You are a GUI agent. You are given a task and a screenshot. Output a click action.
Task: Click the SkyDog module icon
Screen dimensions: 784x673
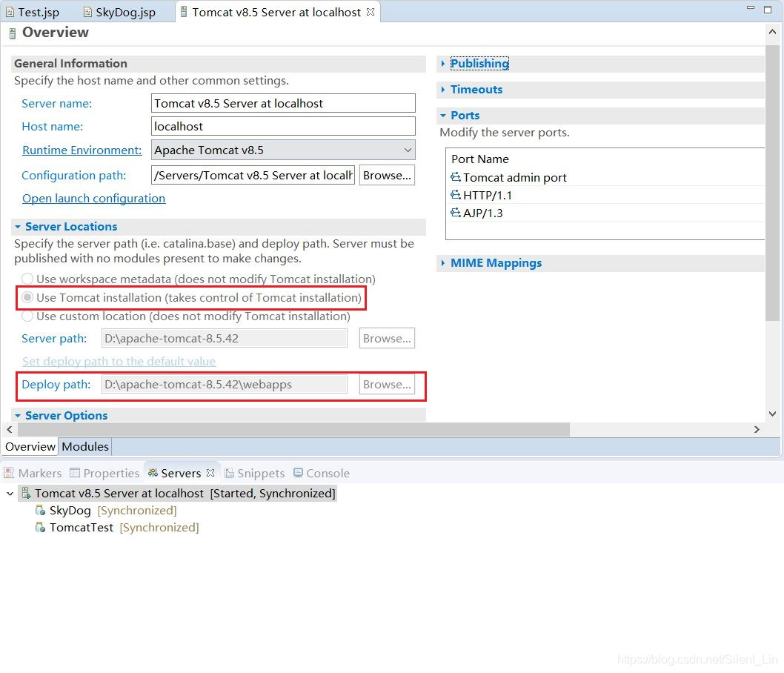click(41, 511)
